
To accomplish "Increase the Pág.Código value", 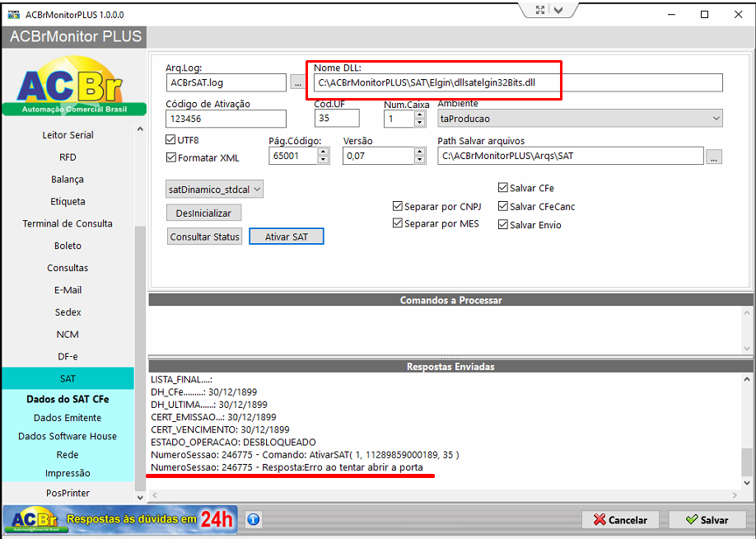I will click(324, 152).
